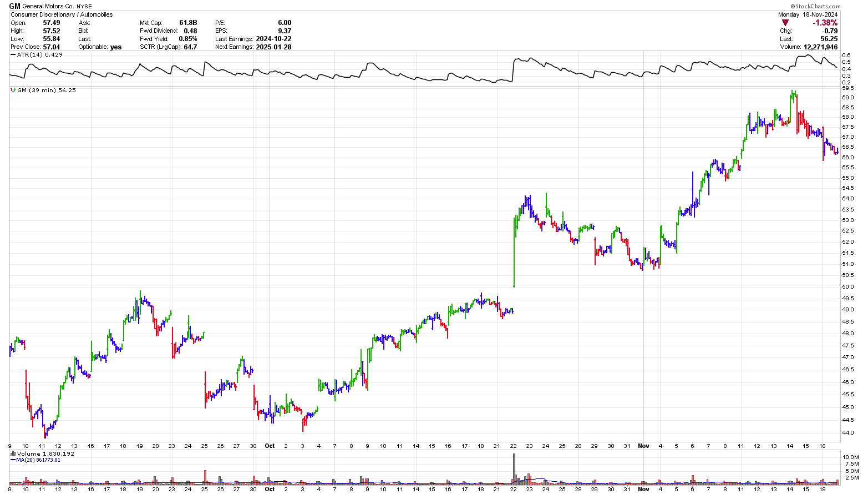
Task: Click the 59.5 price axis label
Action: 848,88
